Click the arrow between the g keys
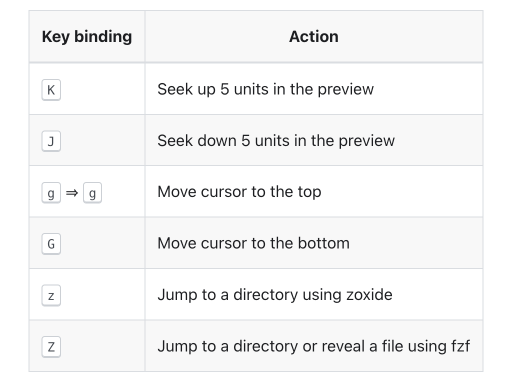This screenshot has width=511, height=386. [x=72, y=193]
